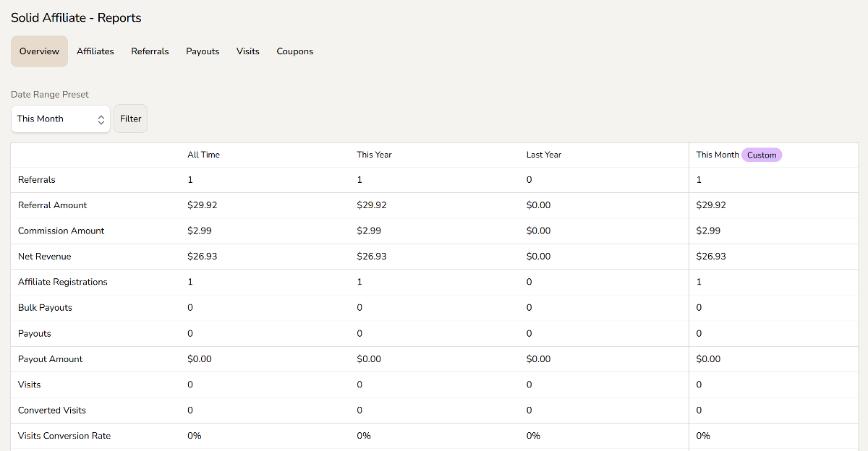Select the Payouts tab

[203, 51]
